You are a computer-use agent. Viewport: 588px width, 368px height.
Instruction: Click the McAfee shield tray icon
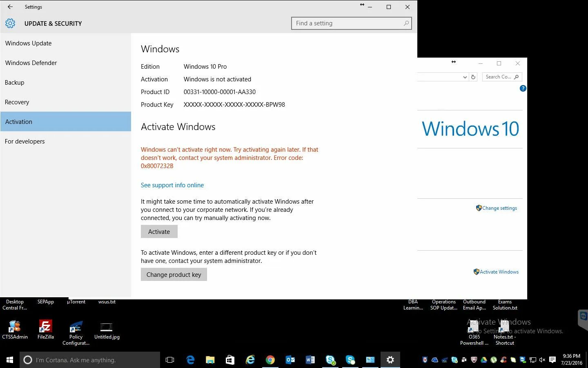(x=474, y=360)
